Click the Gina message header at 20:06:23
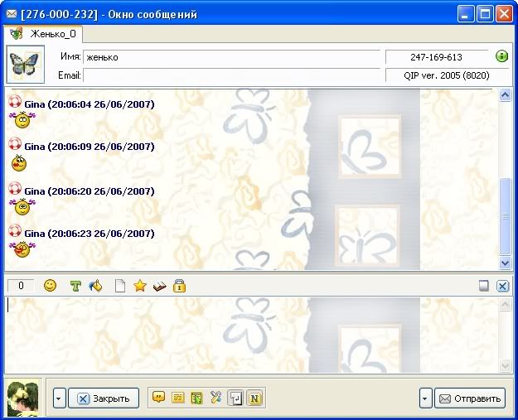This screenshot has width=518, height=420. pos(90,234)
